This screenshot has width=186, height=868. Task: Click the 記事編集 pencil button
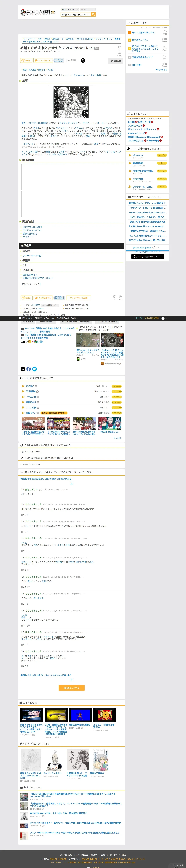click(116, 61)
